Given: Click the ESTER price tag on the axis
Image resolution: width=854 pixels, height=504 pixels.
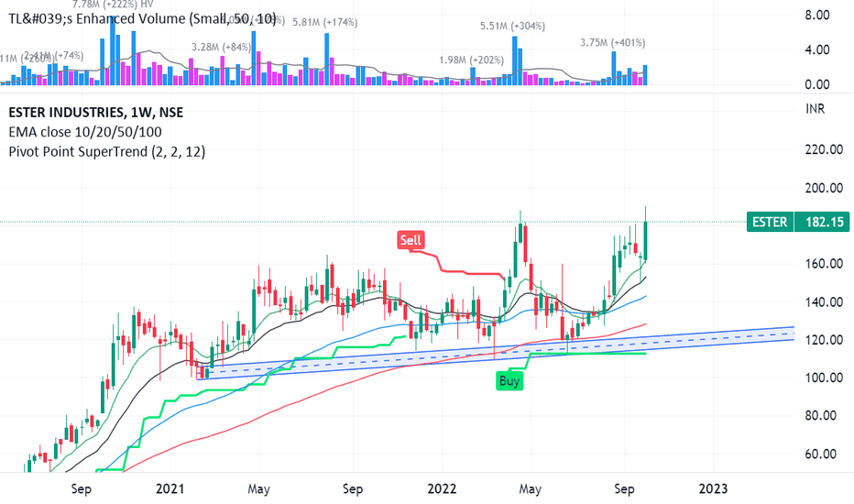Looking at the screenshot, I should pyautogui.click(x=770, y=223).
